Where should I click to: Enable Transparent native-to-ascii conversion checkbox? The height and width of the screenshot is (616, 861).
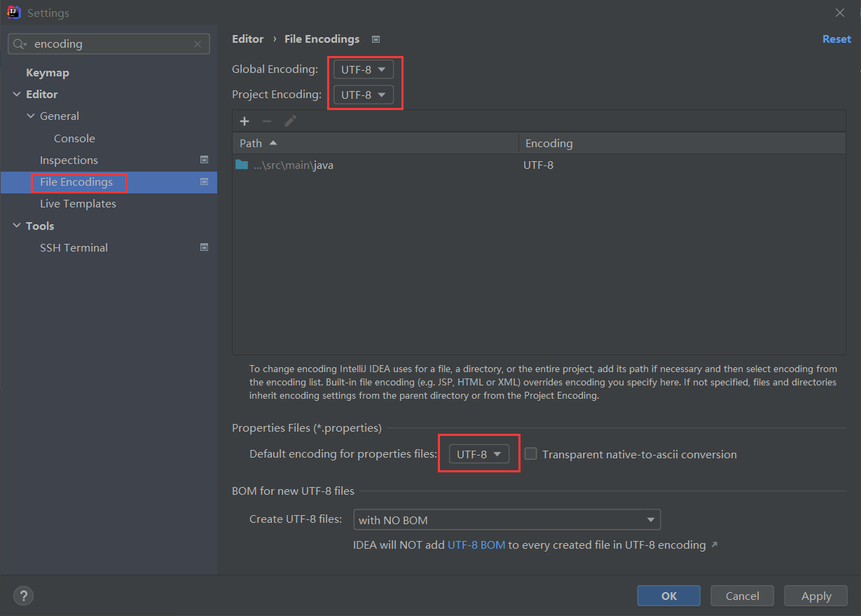pos(531,453)
